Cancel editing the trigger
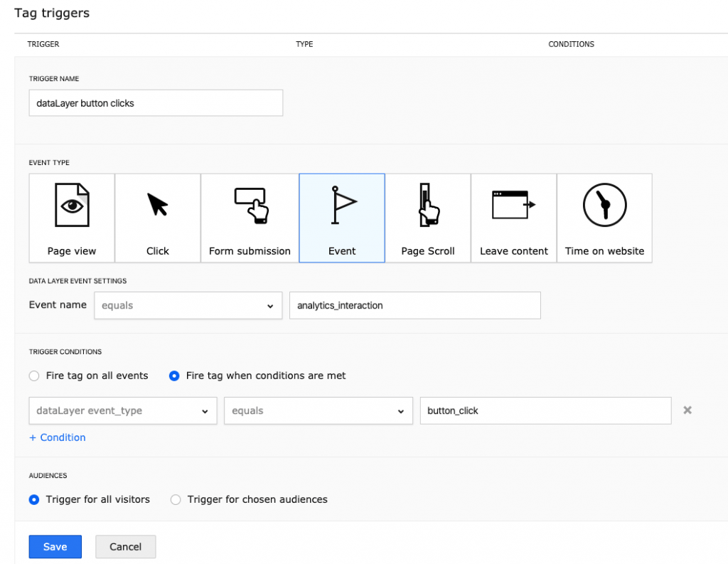The image size is (728, 564). point(125,546)
